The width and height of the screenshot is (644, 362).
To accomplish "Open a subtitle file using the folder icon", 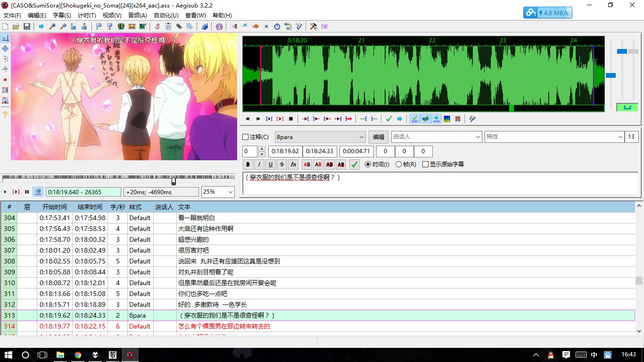I will point(16,26).
